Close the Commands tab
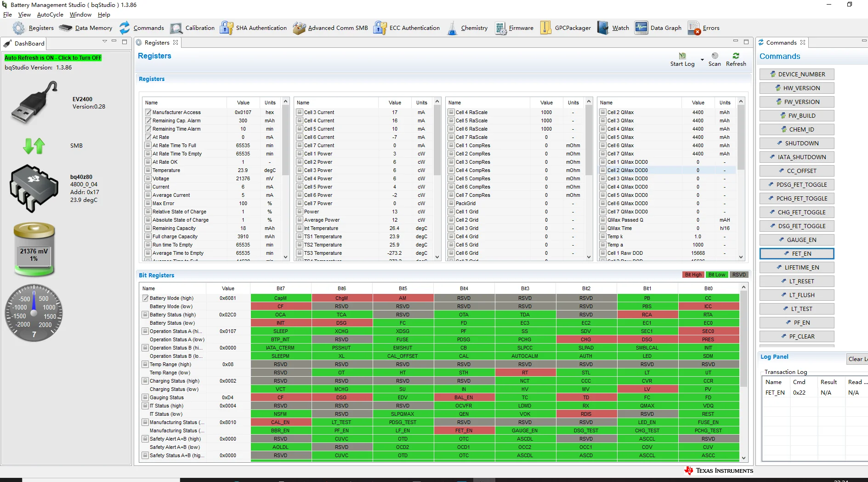Image resolution: width=868 pixels, height=482 pixels. point(803,42)
